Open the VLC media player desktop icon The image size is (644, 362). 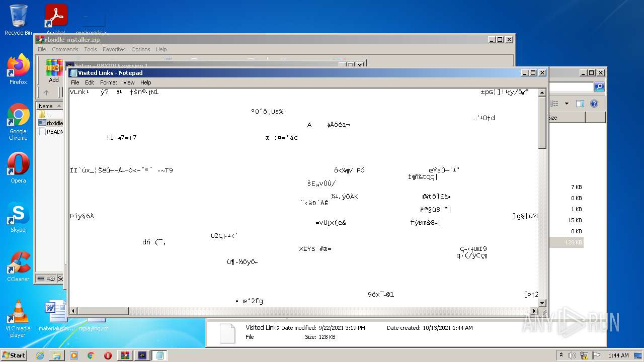[x=18, y=319]
